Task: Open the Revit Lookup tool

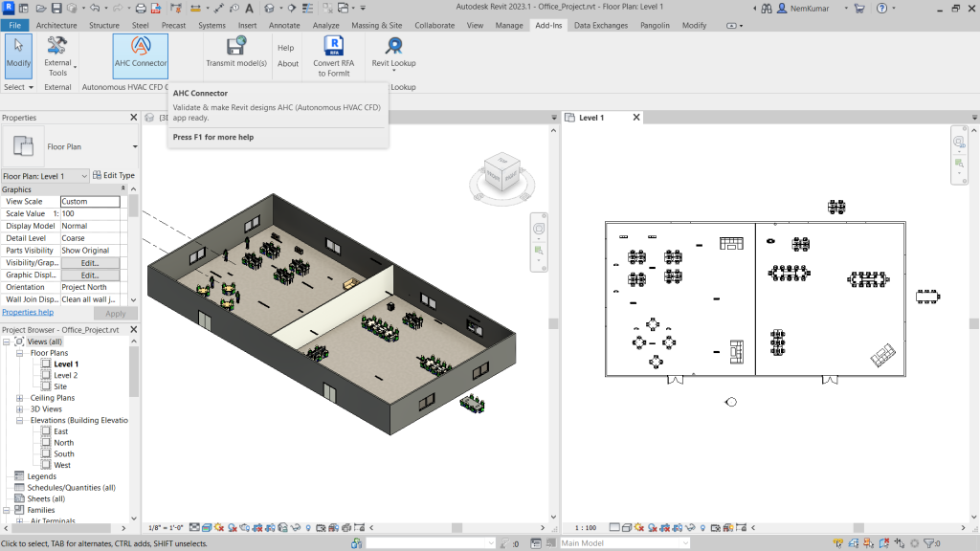Action: pos(393,53)
